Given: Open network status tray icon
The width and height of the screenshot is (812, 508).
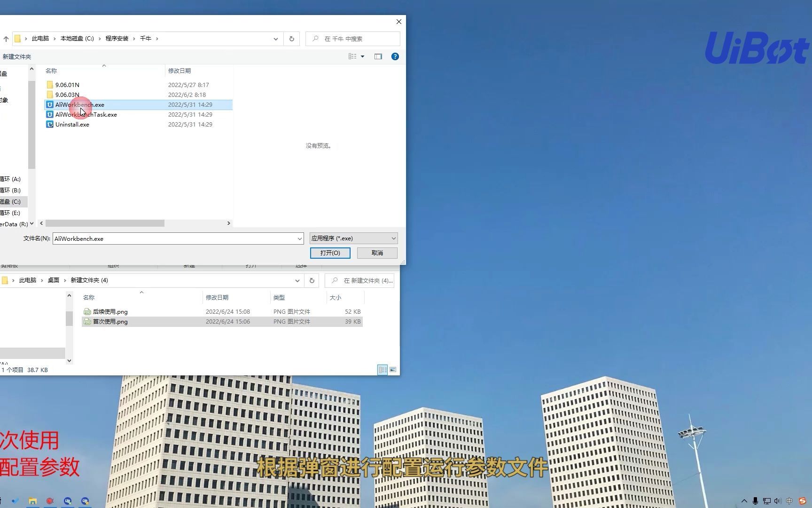Looking at the screenshot, I should (767, 501).
